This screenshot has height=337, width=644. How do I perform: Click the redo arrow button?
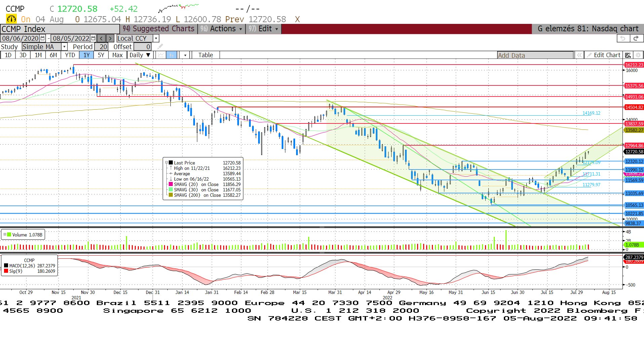(x=636, y=38)
